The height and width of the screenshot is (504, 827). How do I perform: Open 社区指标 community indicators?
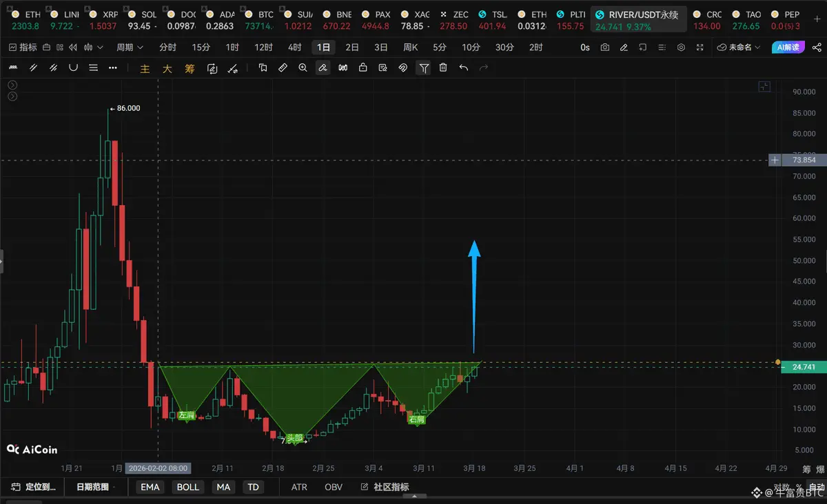(x=385, y=487)
